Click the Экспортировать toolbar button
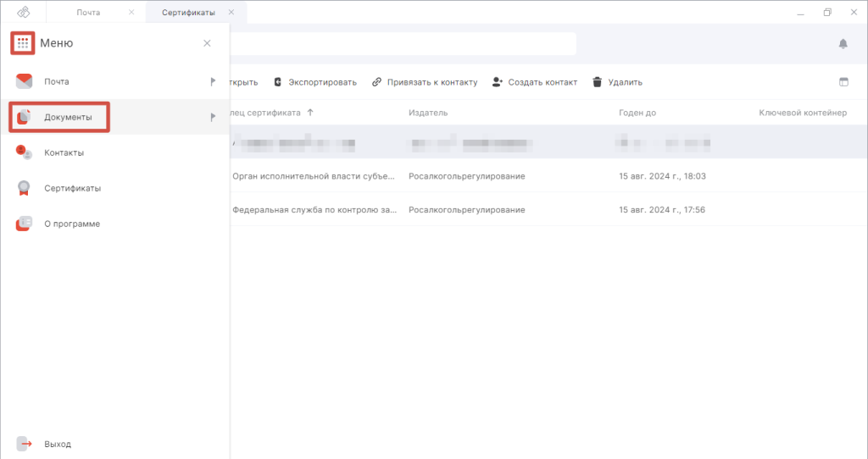 click(315, 82)
